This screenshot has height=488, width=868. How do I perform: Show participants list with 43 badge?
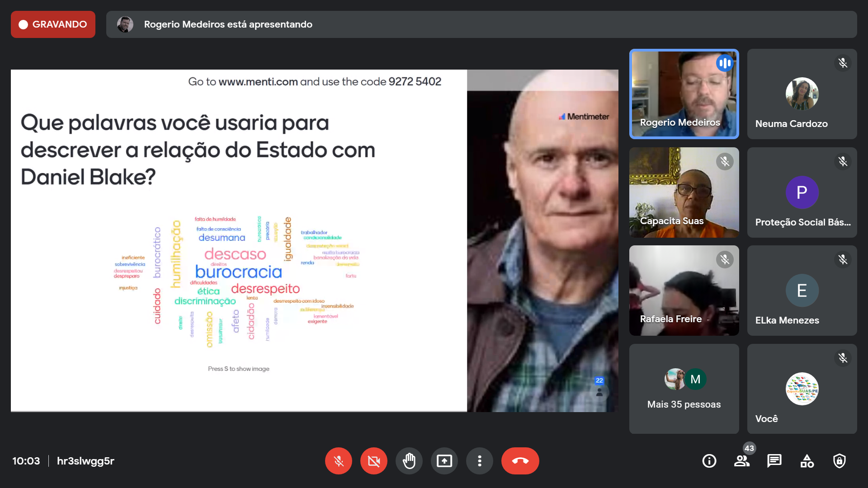(741, 461)
